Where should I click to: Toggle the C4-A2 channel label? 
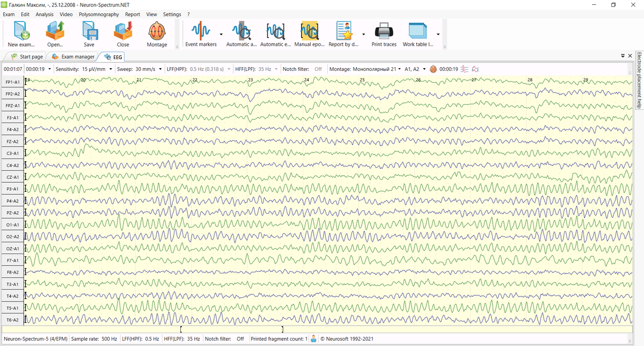pyautogui.click(x=12, y=165)
